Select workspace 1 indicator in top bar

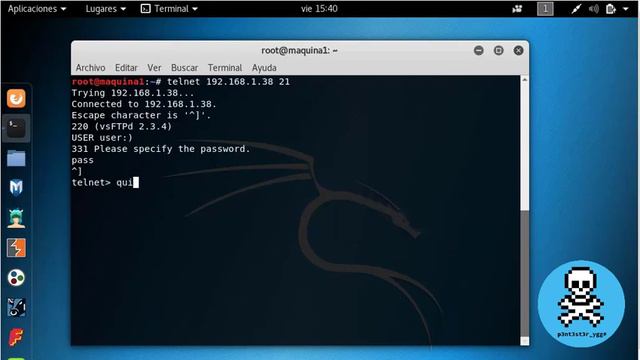coord(545,9)
